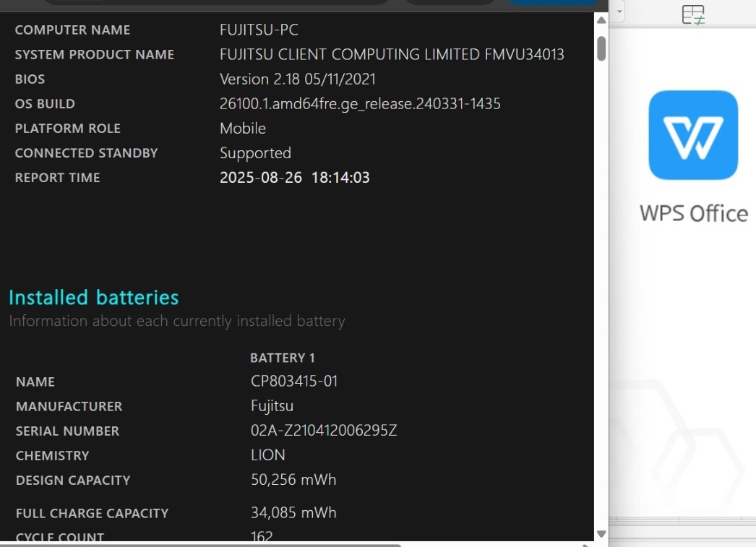This screenshot has width=756, height=547.
Task: Click 'Information about each currently installed battery' subtitle
Action: (177, 321)
